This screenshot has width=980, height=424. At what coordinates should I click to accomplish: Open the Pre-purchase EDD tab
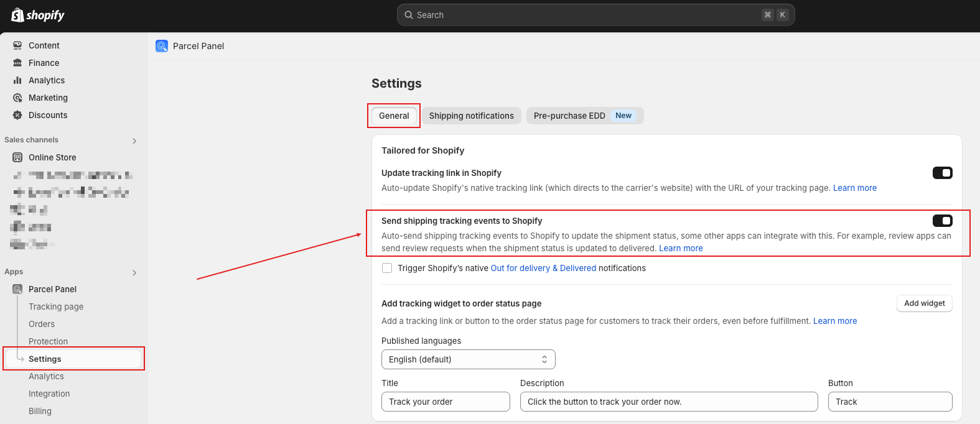(x=584, y=116)
